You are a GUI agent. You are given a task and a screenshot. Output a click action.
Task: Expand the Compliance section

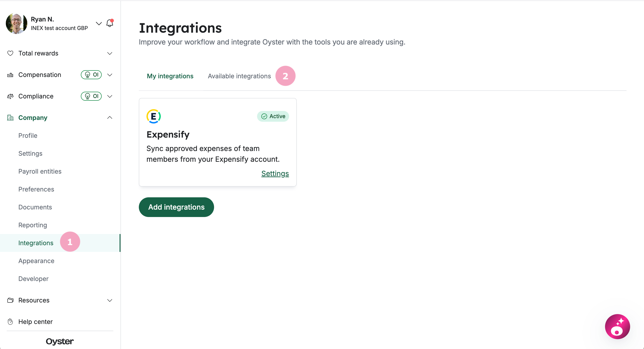pyautogui.click(x=110, y=96)
